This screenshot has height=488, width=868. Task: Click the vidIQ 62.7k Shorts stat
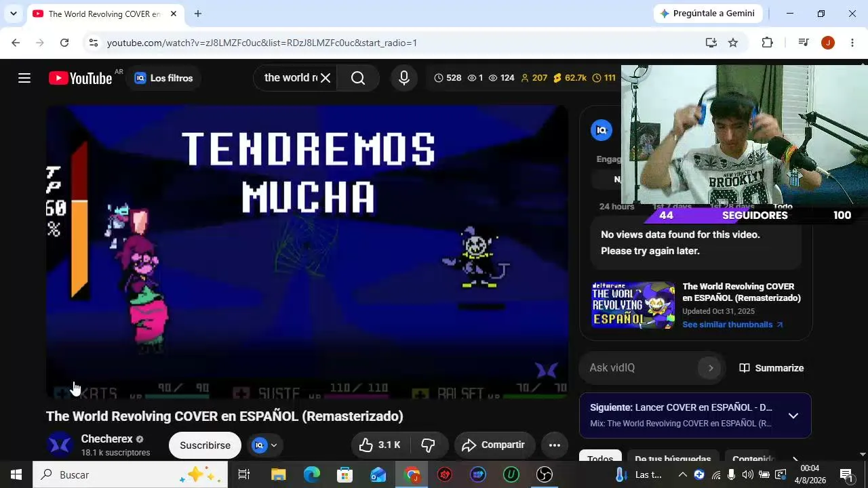570,78
